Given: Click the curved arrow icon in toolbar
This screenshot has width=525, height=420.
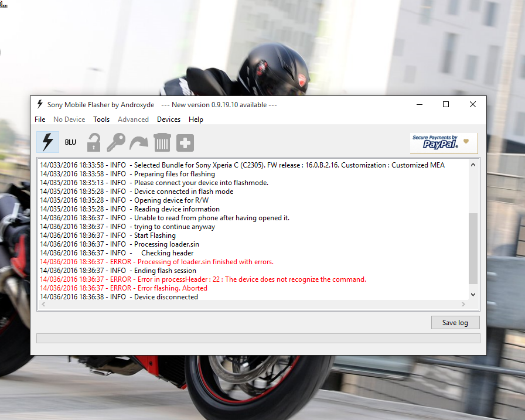Looking at the screenshot, I should click(x=139, y=142).
